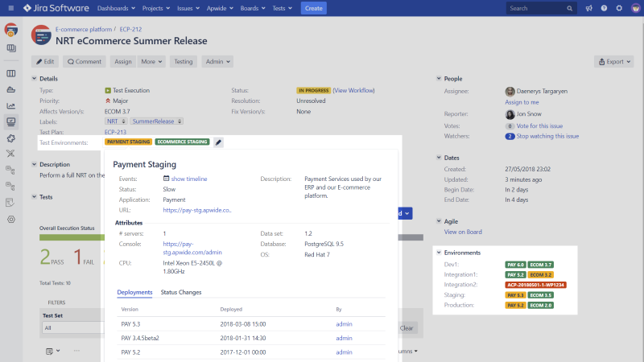Edit test environments with pencil icon
Screen dimensions: 644x362
pos(218,142)
